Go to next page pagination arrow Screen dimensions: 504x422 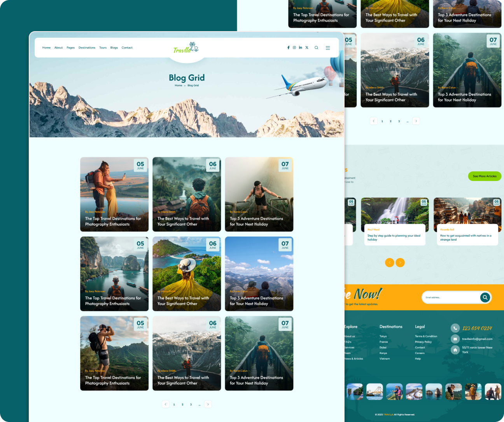(208, 404)
